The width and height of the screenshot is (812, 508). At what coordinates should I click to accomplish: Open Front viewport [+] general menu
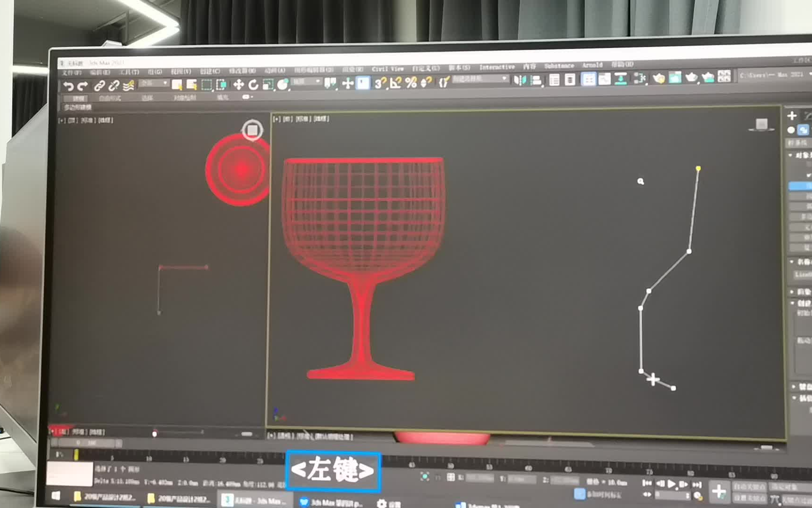coord(276,119)
